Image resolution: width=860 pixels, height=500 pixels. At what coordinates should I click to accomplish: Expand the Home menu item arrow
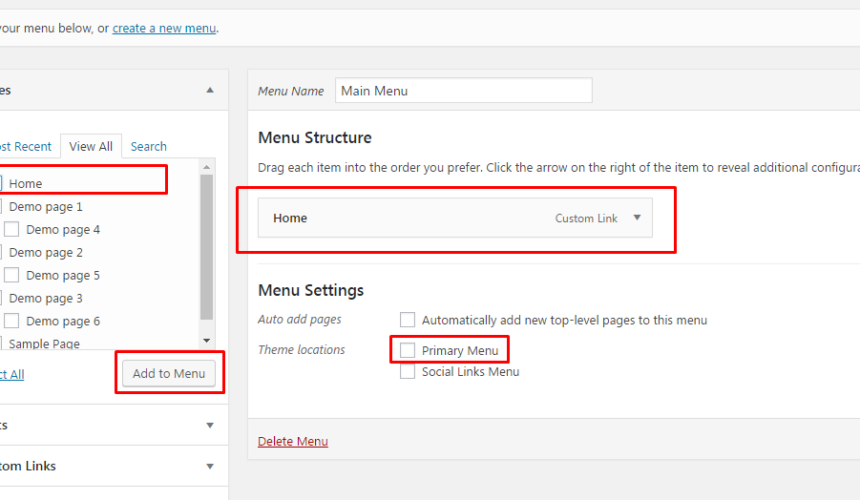[637, 218]
